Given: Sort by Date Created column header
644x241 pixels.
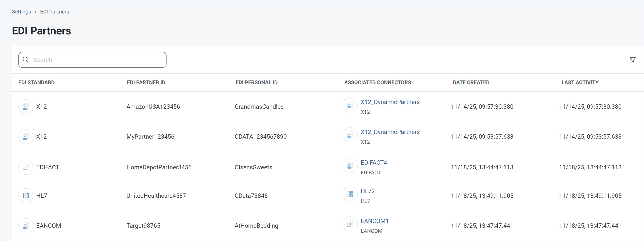Looking at the screenshot, I should point(471,83).
